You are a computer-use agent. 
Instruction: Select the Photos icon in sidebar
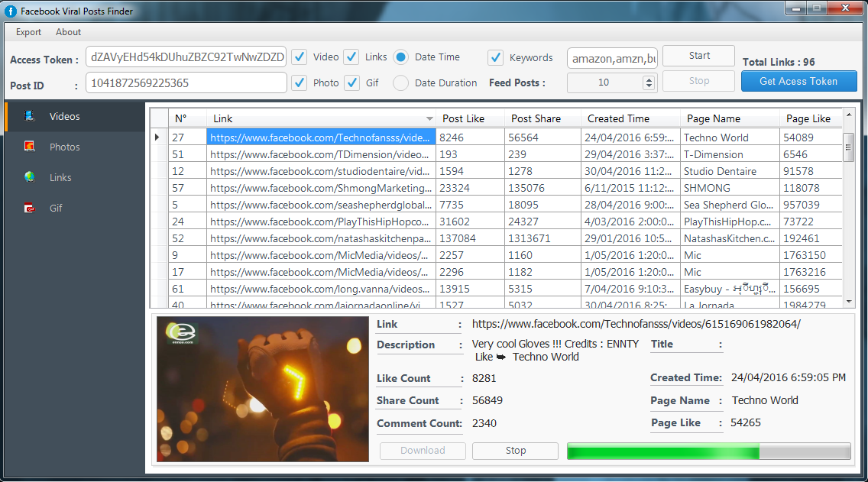(x=29, y=146)
